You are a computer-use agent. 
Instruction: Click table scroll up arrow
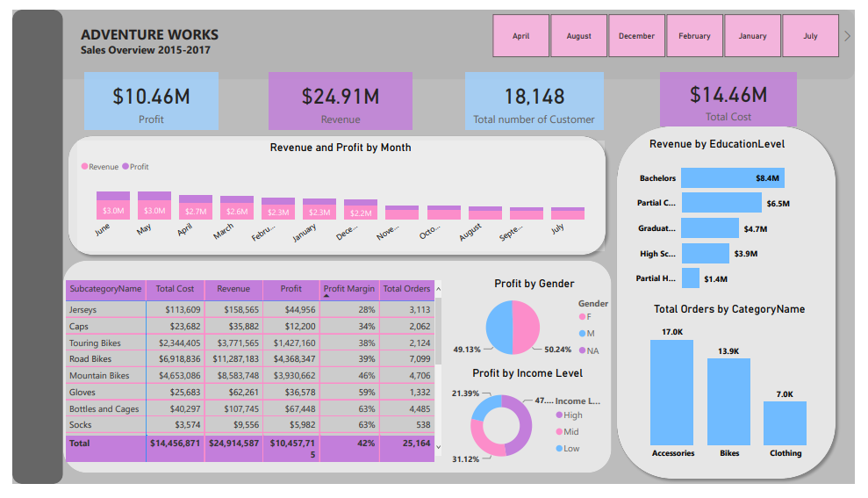439,289
